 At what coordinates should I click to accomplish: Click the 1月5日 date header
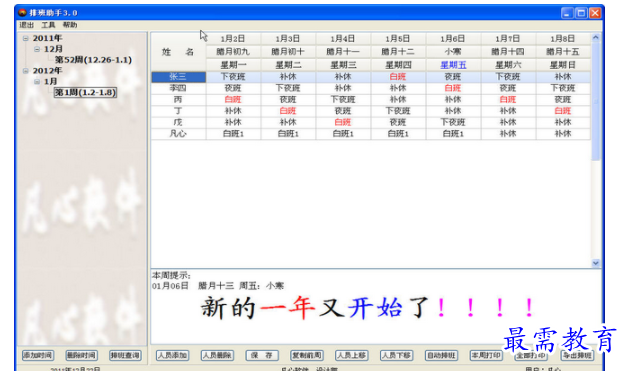tap(398, 39)
